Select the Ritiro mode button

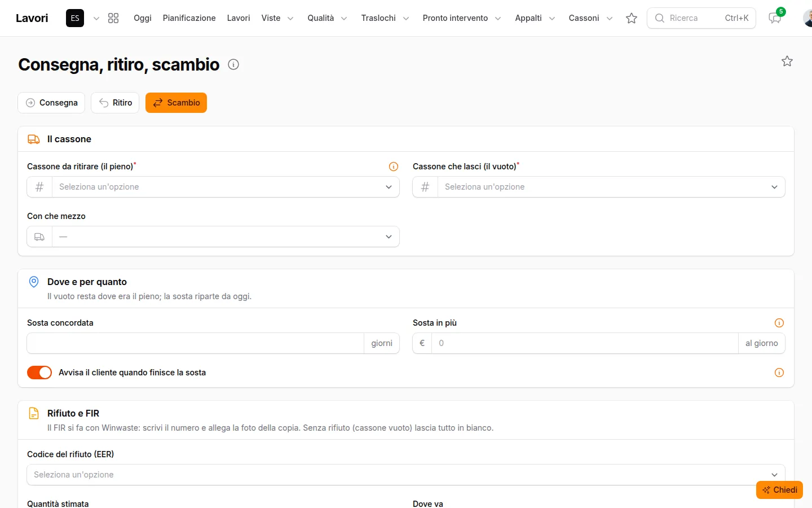click(115, 103)
